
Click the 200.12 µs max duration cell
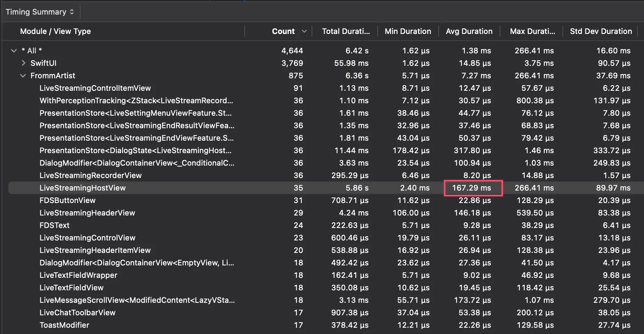click(x=535, y=313)
